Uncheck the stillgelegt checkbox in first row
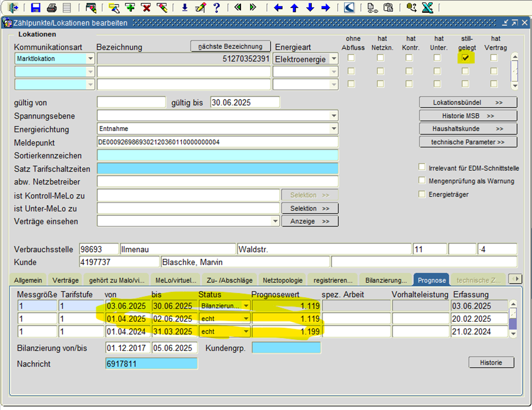 click(466, 58)
